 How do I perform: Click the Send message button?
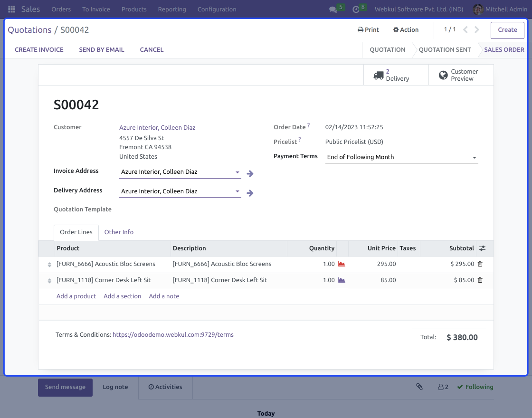point(65,387)
